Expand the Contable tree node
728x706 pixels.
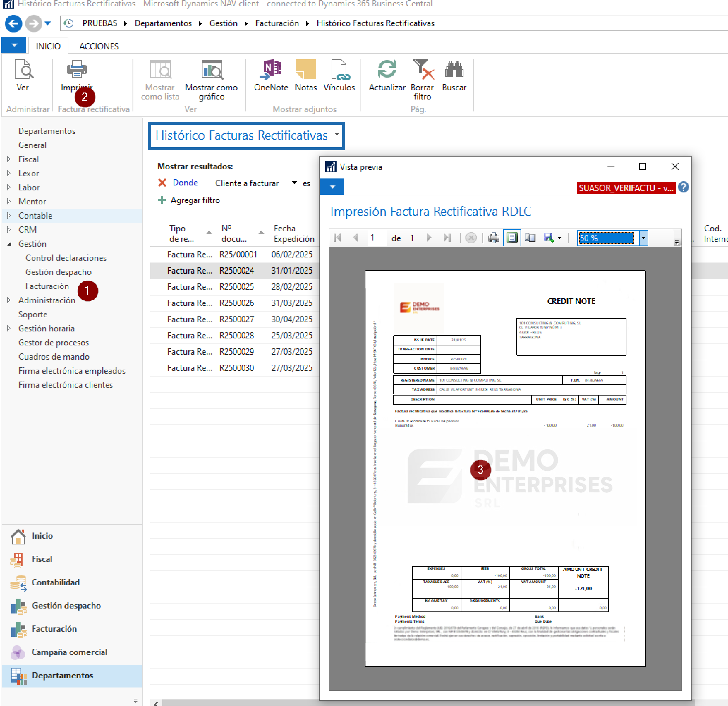pos(9,216)
